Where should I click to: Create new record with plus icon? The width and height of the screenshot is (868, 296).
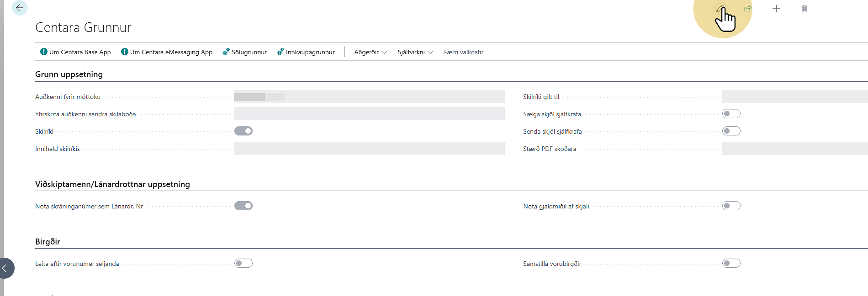pos(776,9)
